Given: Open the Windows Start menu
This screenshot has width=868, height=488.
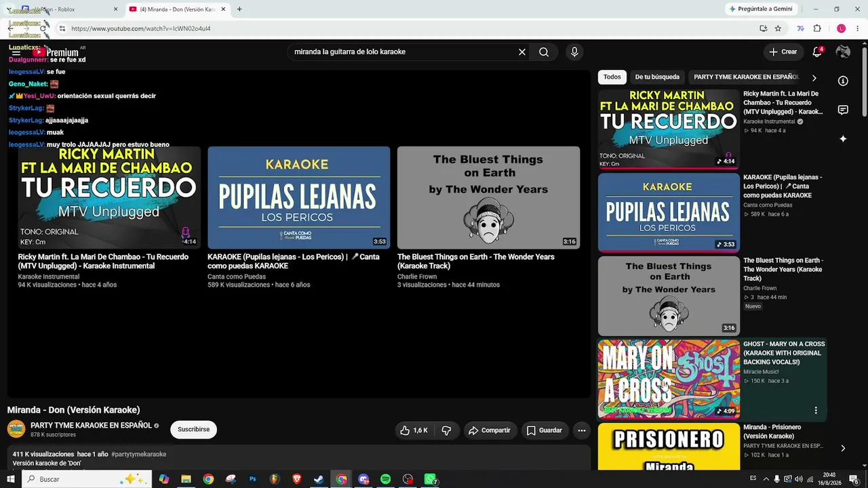Looking at the screenshot, I should [10, 479].
